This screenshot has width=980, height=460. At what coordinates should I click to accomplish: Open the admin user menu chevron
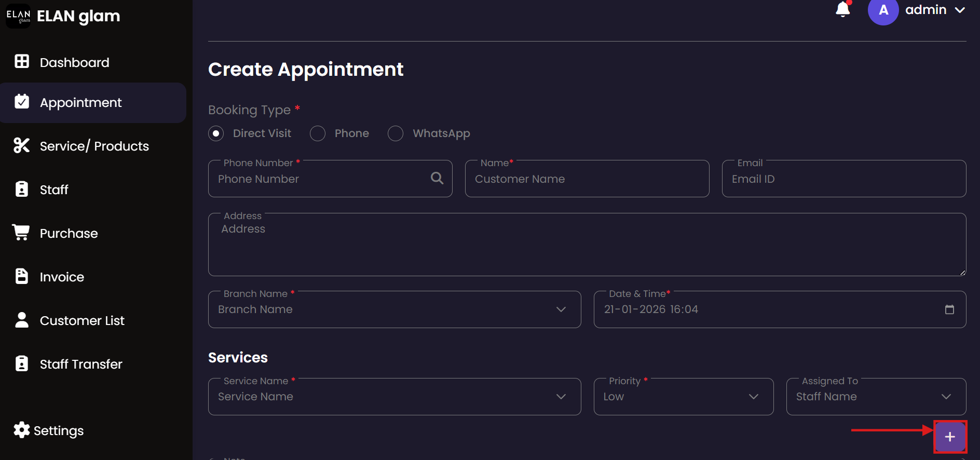coord(960,10)
